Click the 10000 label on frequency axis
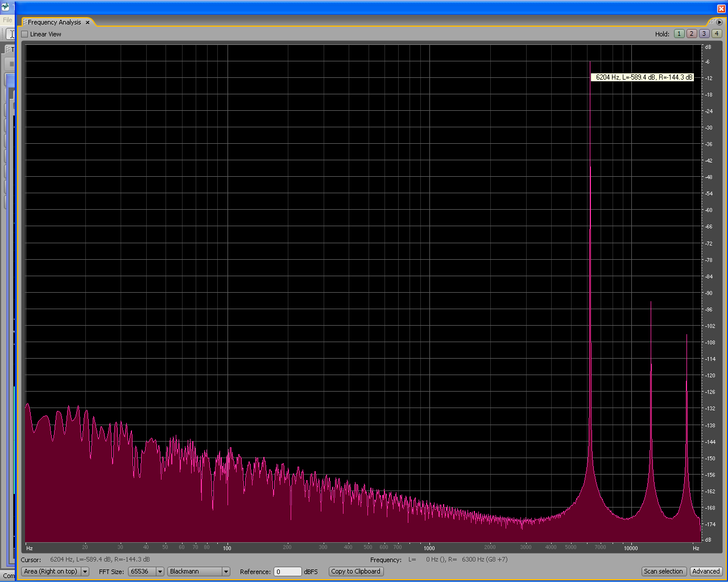This screenshot has height=582, width=728. pyautogui.click(x=631, y=548)
